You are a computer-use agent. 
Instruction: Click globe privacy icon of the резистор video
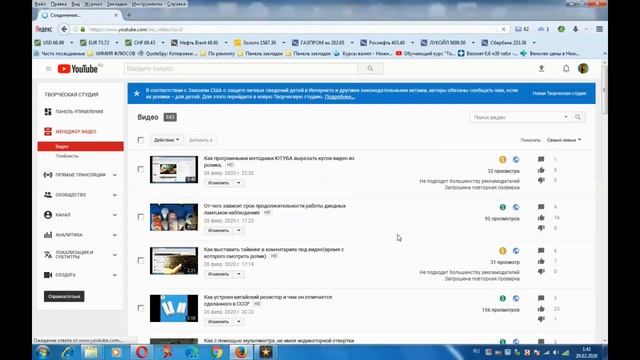516,298
